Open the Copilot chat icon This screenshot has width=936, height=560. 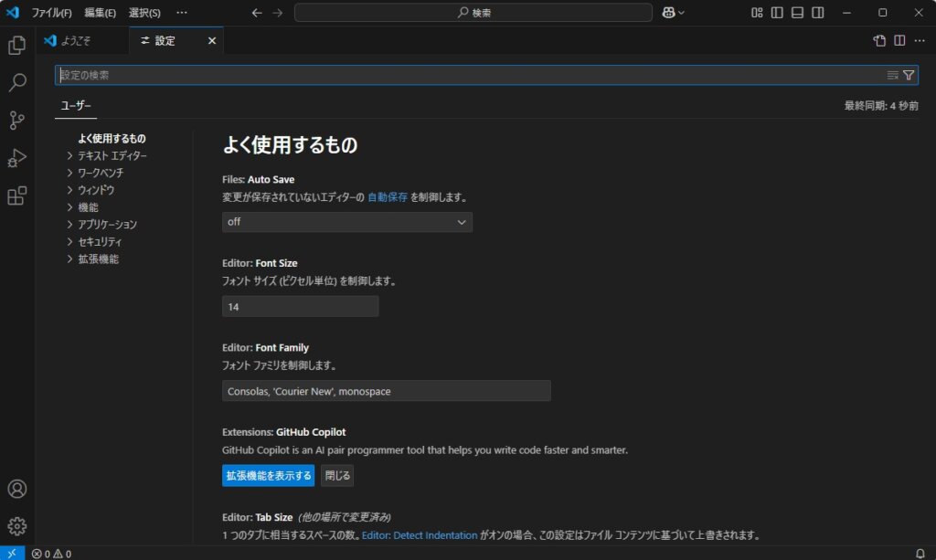[668, 13]
